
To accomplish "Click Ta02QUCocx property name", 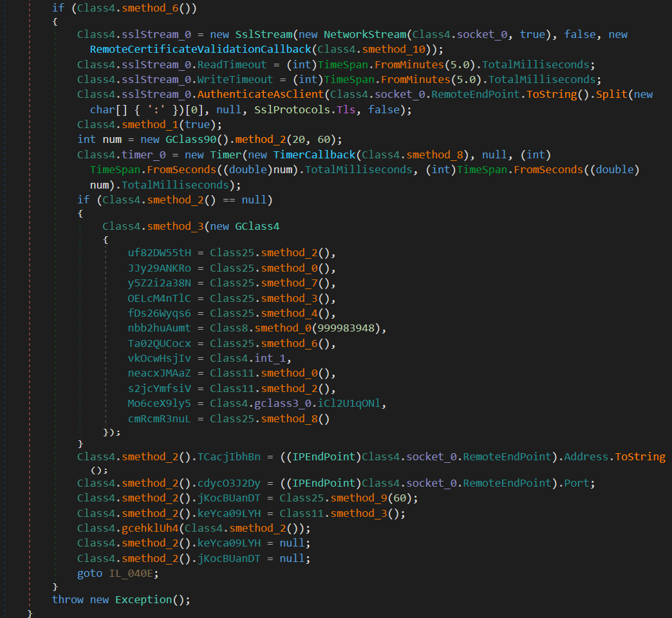I will click(159, 344).
